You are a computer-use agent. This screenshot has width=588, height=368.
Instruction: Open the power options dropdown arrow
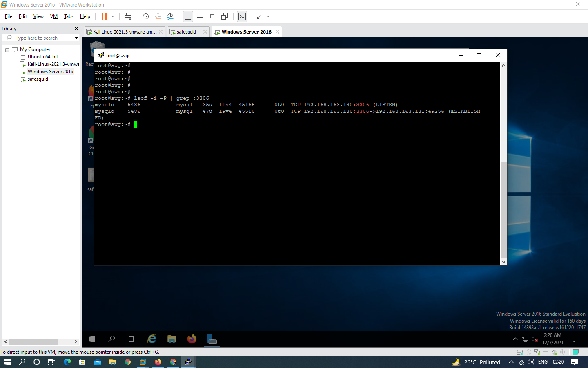tap(113, 16)
